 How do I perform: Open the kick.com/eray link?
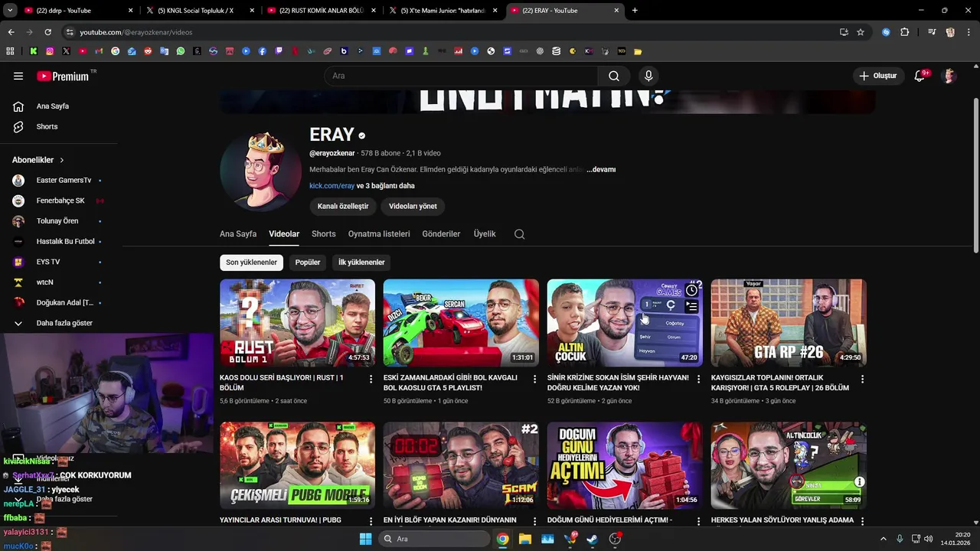332,186
